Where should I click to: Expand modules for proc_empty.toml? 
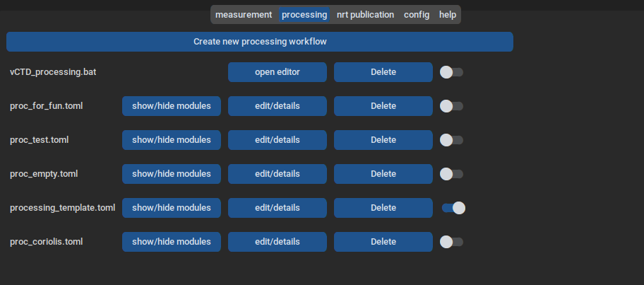pos(171,174)
